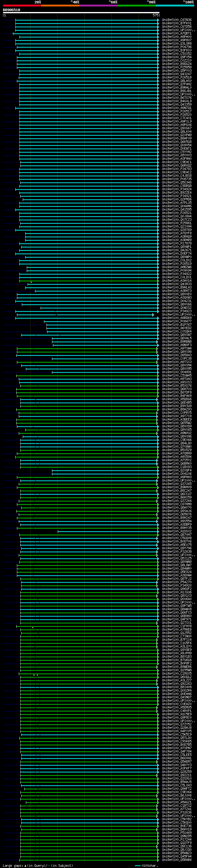
Task: Click the orange ~40% identity legend segment
Action: 60,6
